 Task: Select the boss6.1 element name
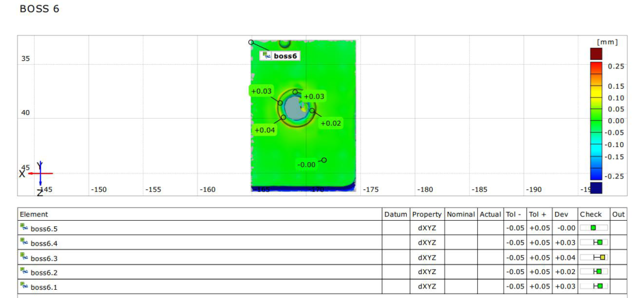45,287
